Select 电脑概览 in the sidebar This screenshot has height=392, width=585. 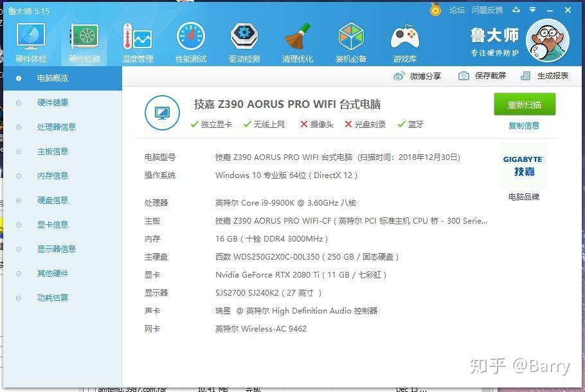point(62,78)
